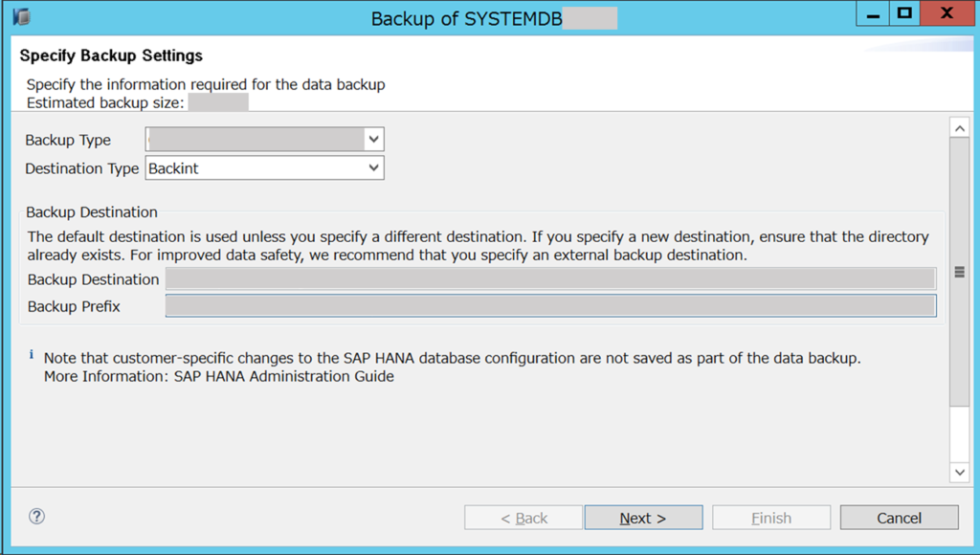Click the scrollbar down arrow
The image size is (980, 555).
pos(959,473)
